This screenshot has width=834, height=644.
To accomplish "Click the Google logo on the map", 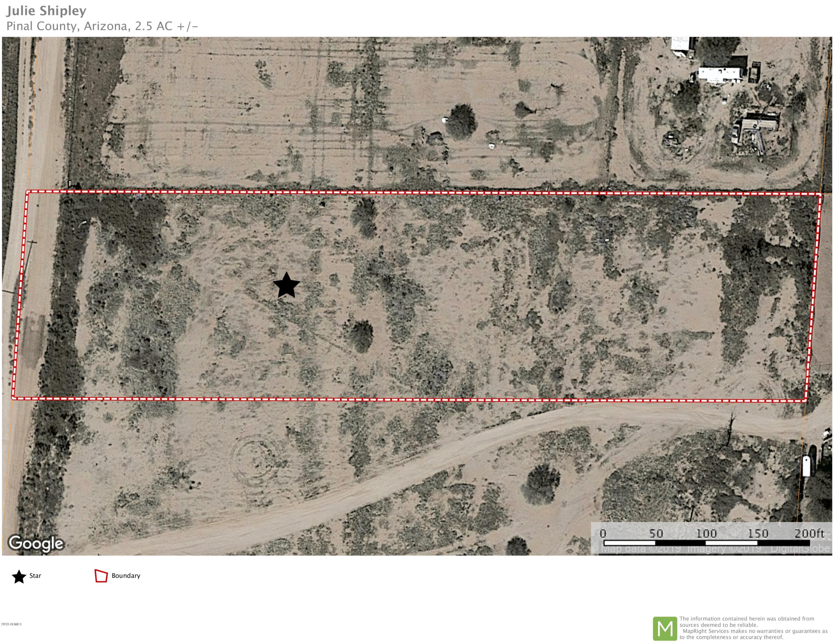I will (36, 543).
